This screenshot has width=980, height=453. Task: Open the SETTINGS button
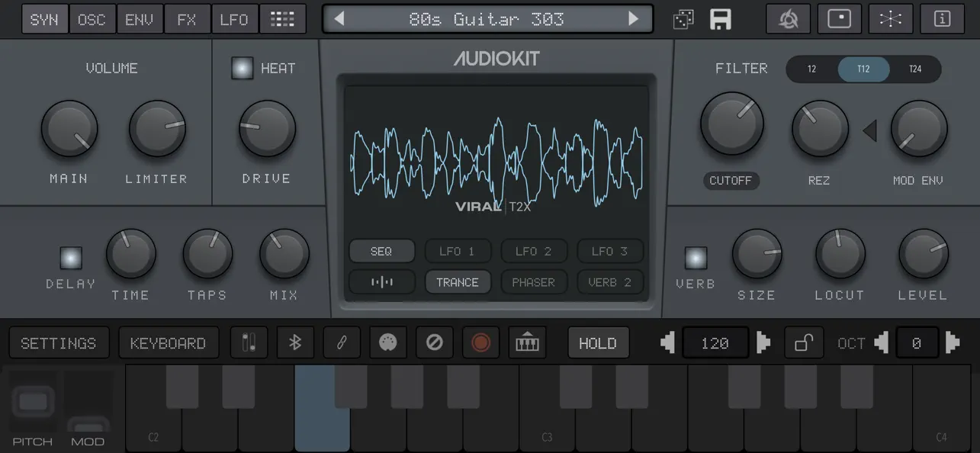(x=59, y=343)
